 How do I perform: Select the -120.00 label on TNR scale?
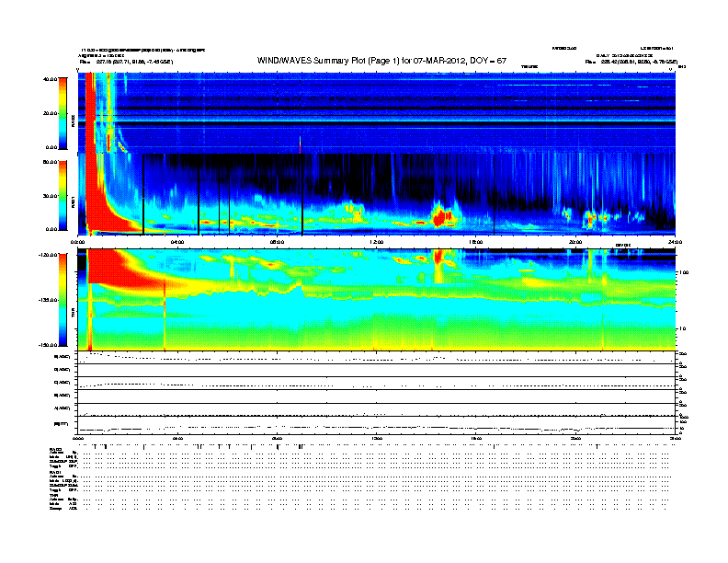[x=49, y=255]
